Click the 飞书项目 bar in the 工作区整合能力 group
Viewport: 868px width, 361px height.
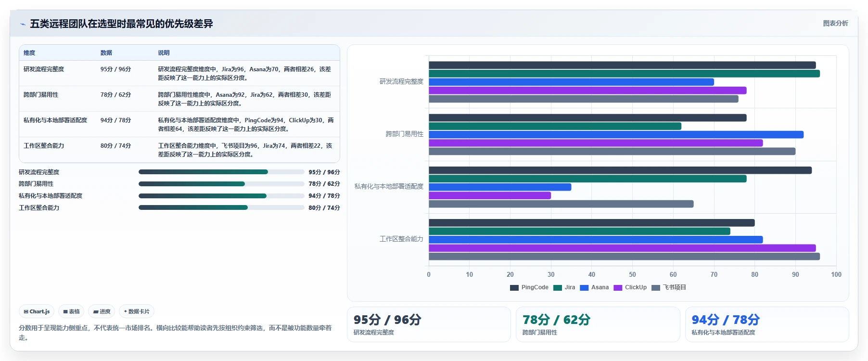point(624,257)
